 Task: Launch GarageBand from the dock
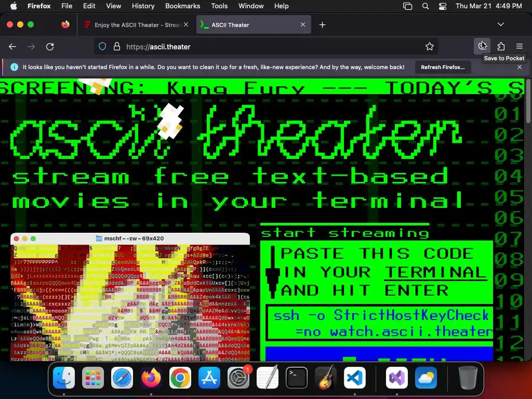[x=326, y=378]
